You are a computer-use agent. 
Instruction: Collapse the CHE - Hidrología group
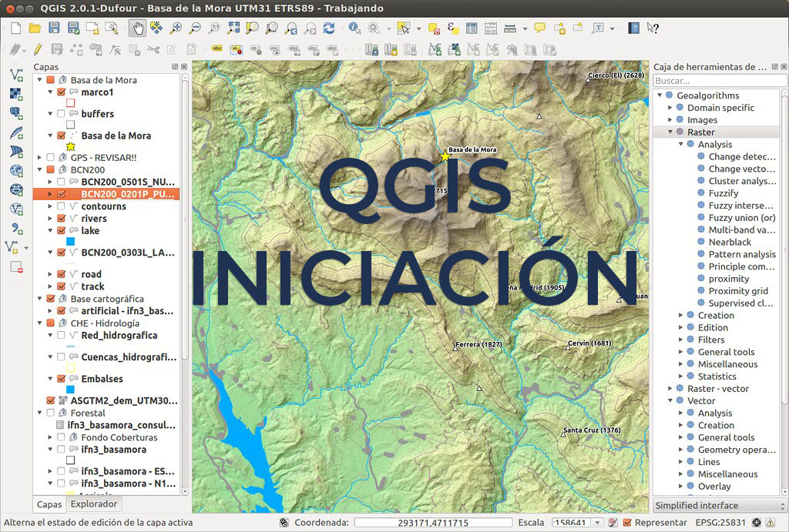coord(40,323)
